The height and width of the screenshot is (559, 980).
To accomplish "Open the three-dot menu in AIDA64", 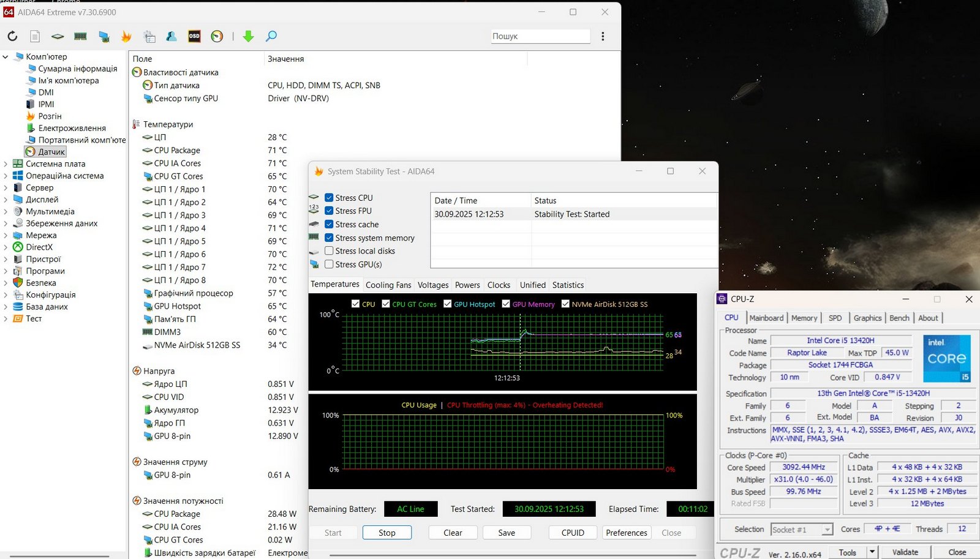I will 603,36.
